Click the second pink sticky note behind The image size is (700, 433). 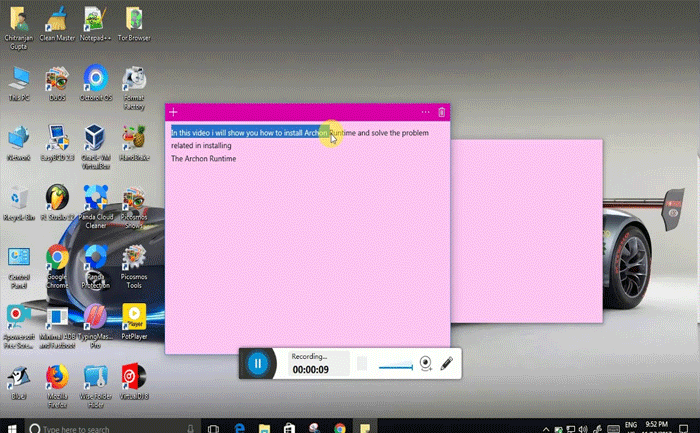tap(527, 231)
